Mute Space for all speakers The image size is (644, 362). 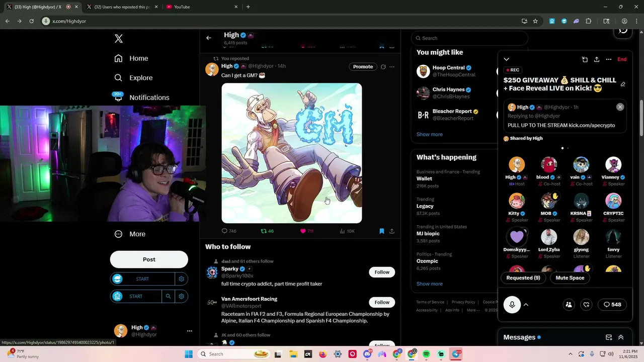coord(570,278)
